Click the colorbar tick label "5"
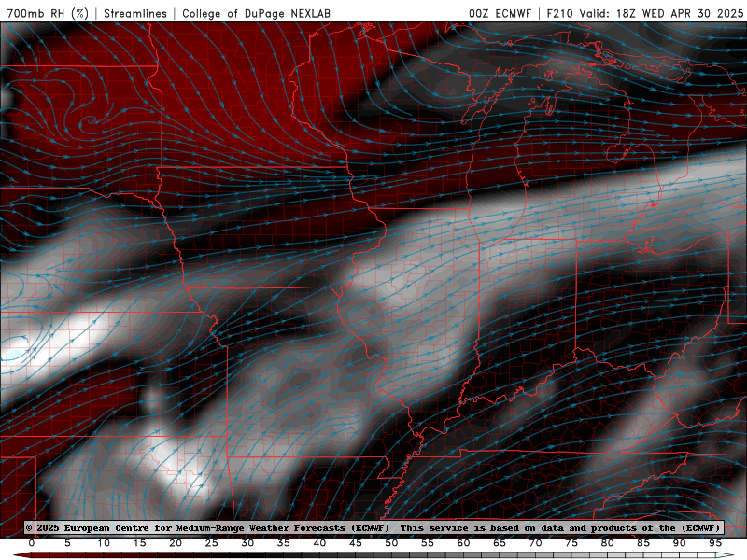The height and width of the screenshot is (560, 747). 67,543
